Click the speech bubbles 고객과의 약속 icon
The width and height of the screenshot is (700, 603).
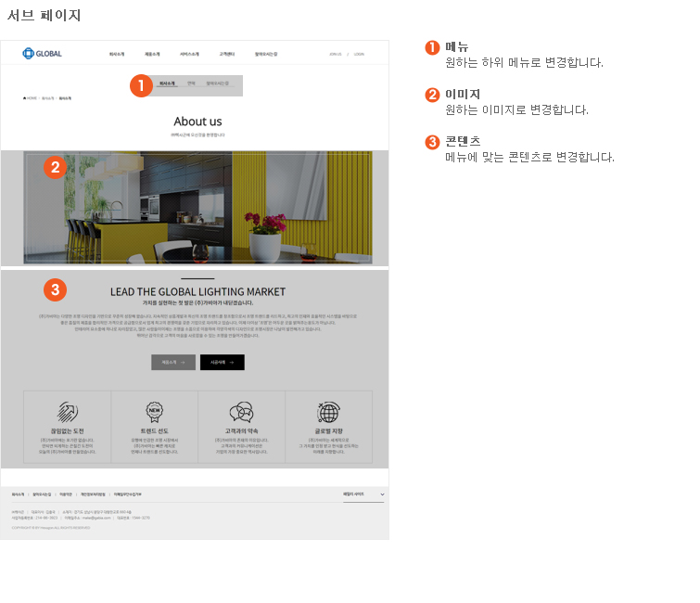tap(241, 412)
